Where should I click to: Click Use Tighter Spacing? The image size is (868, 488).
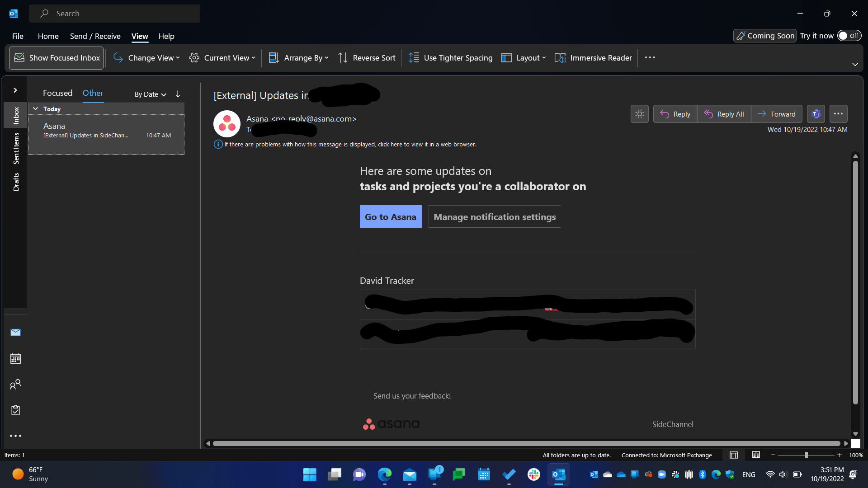pos(451,58)
